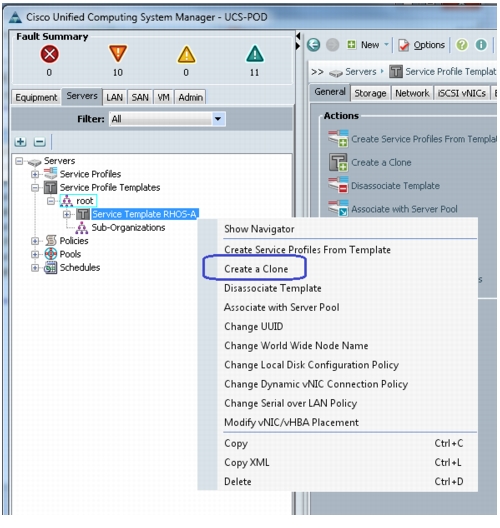Open the New dropdown arrow in toolbar
The width and height of the screenshot is (500, 528).
pos(386,44)
